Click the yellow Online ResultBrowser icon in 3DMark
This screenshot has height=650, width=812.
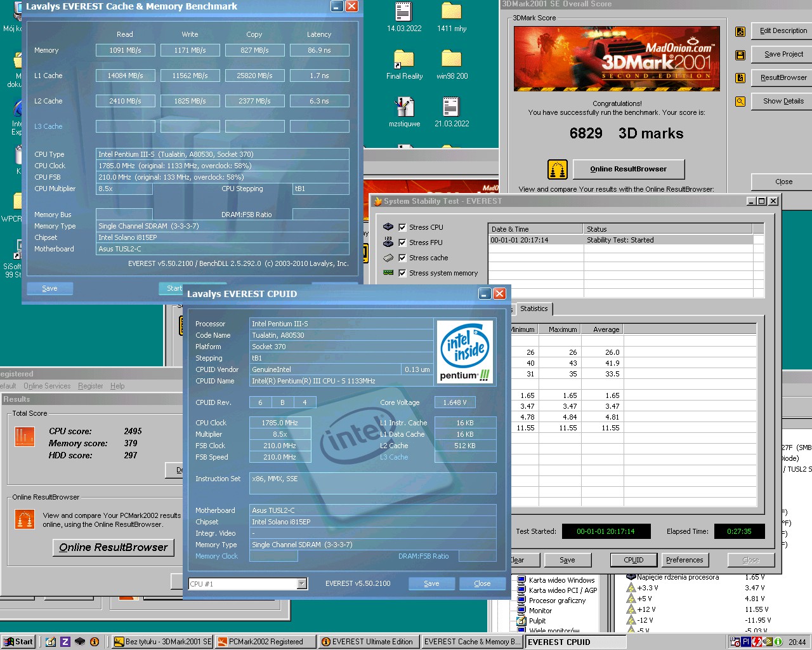(x=557, y=169)
